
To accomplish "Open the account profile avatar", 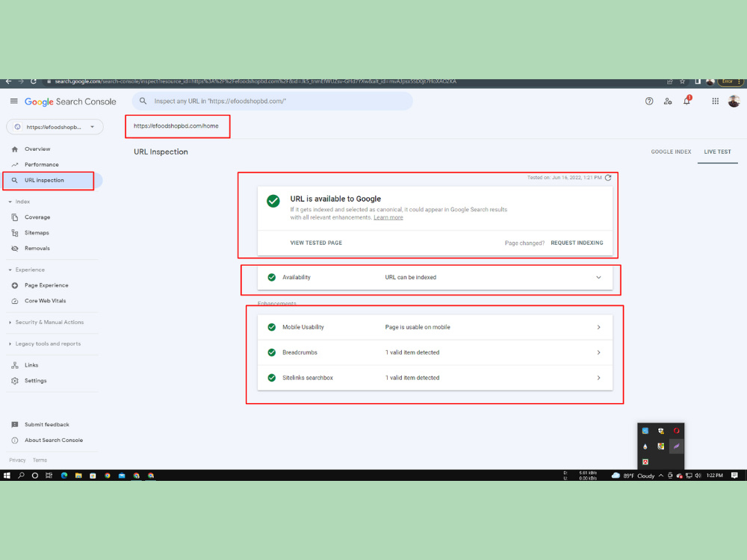I will [734, 101].
